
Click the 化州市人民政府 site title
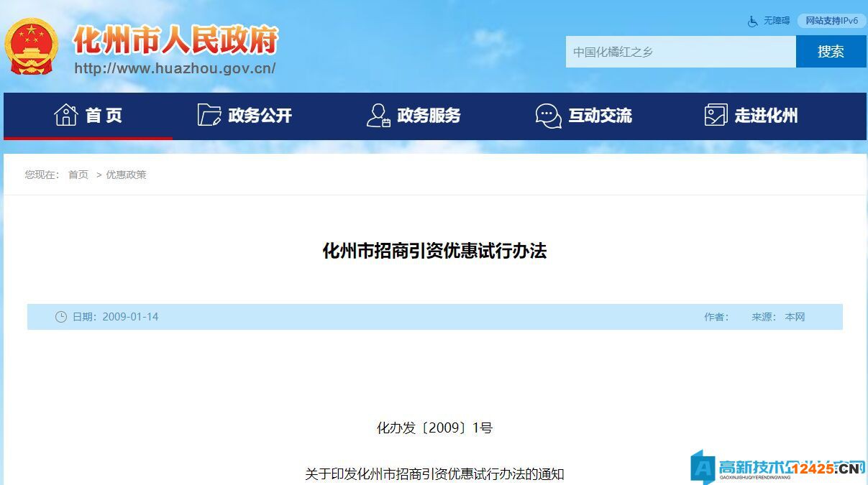tap(175, 40)
